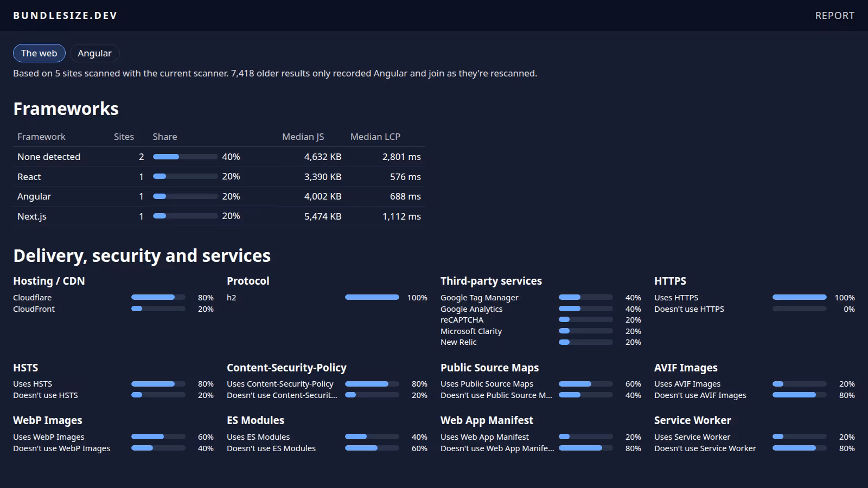Select the React framework row
The width and height of the screenshot is (868, 488).
[x=219, y=177]
